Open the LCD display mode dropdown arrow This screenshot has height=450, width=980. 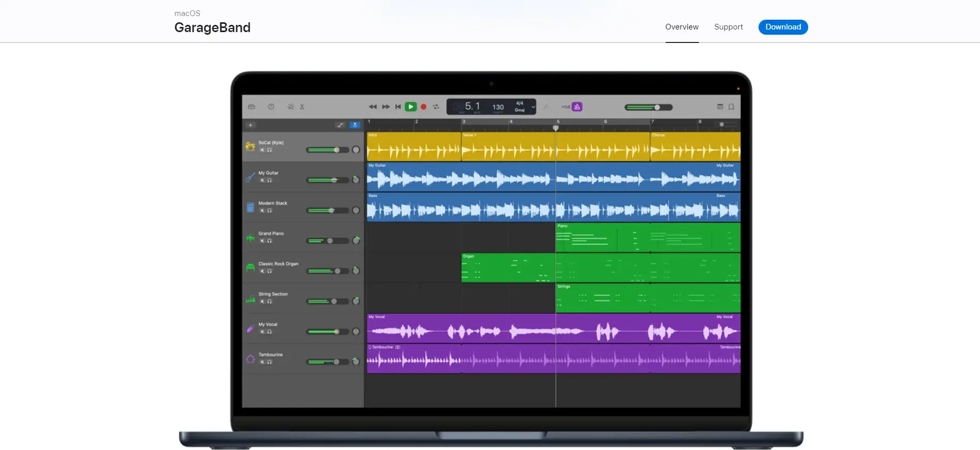coord(533,107)
